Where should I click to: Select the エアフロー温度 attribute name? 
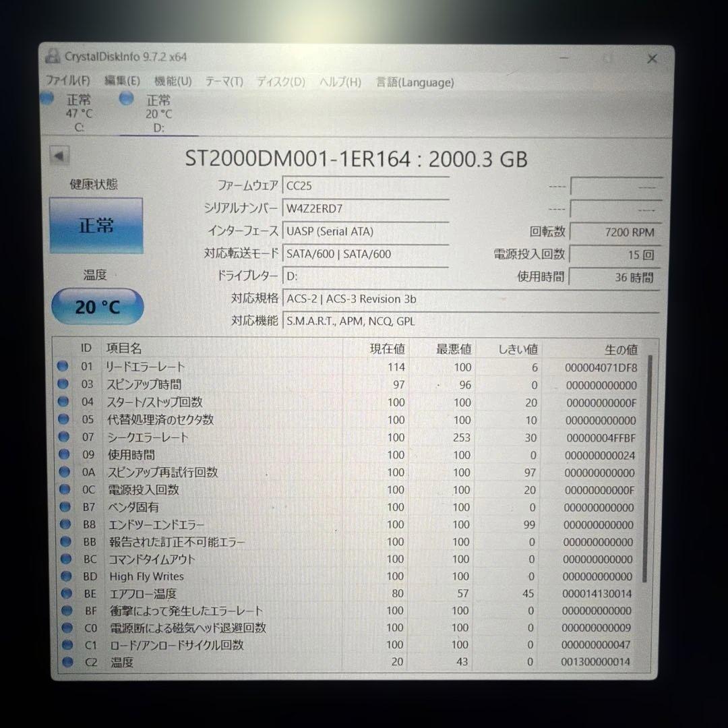(x=143, y=594)
